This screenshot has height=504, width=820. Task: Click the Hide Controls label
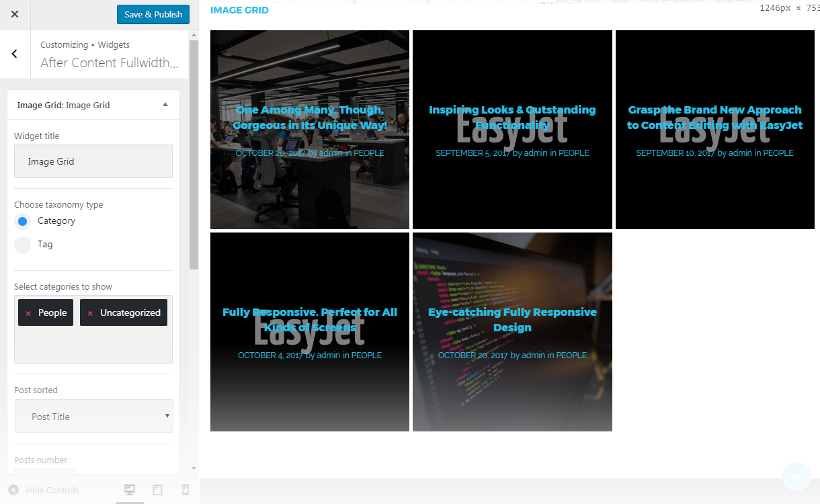52,491
